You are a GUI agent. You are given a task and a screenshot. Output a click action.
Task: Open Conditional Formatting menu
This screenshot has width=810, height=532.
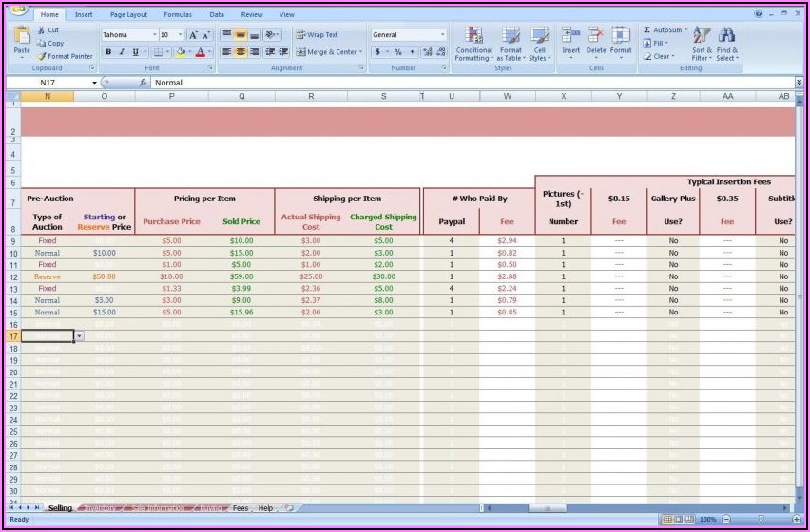point(473,43)
